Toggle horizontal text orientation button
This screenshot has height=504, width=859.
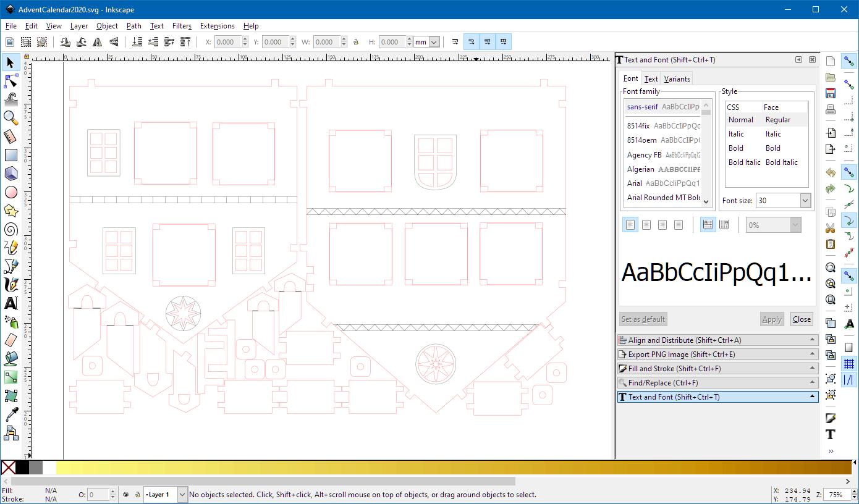pyautogui.click(x=708, y=225)
